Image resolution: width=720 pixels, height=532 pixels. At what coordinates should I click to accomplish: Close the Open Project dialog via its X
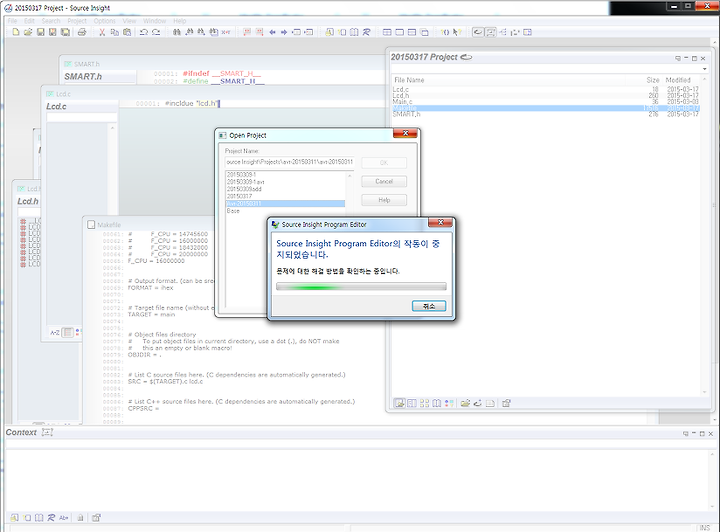pos(405,133)
